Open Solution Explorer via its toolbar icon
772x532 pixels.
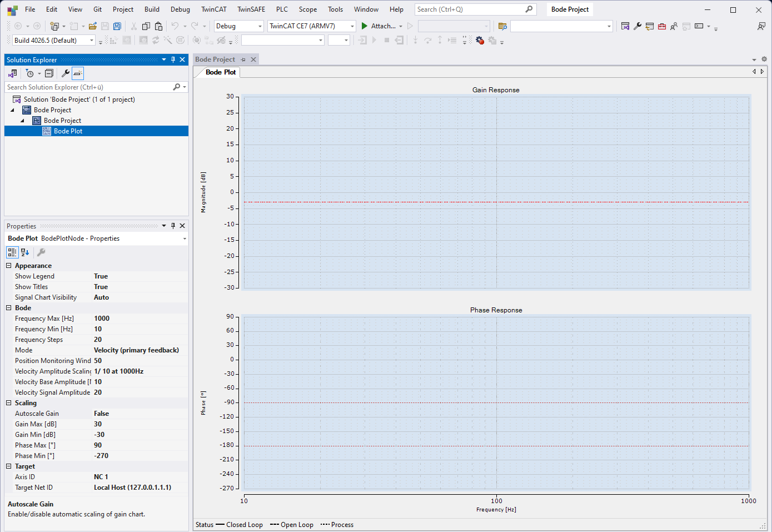(625, 26)
